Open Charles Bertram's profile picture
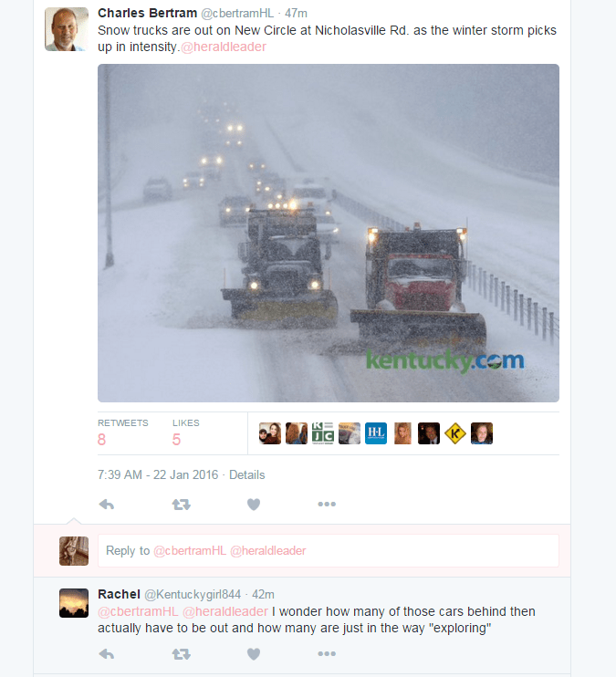 tap(67, 29)
